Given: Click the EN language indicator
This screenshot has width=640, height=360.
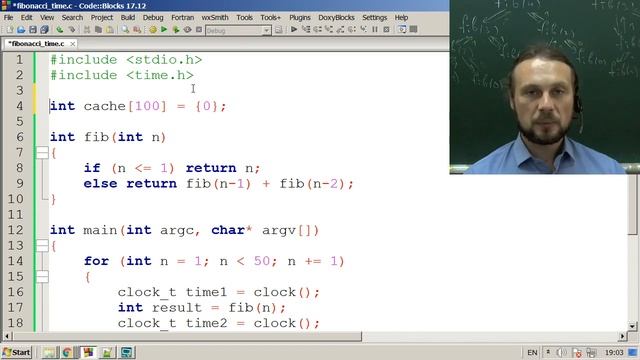Looking at the screenshot, I should click(532, 353).
